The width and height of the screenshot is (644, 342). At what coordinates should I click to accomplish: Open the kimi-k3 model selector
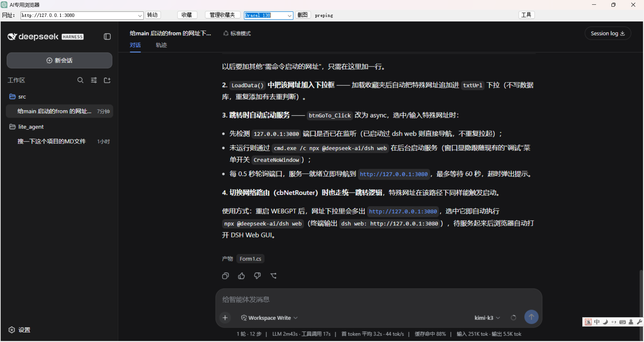click(487, 318)
